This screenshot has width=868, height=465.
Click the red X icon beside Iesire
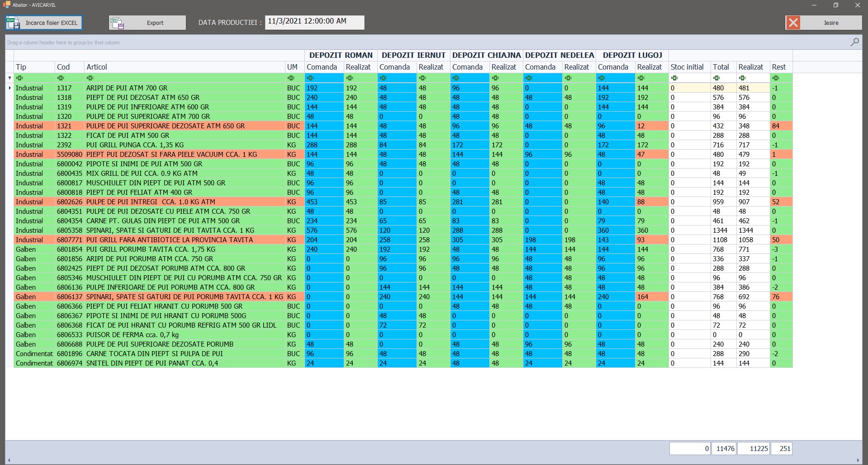click(793, 23)
